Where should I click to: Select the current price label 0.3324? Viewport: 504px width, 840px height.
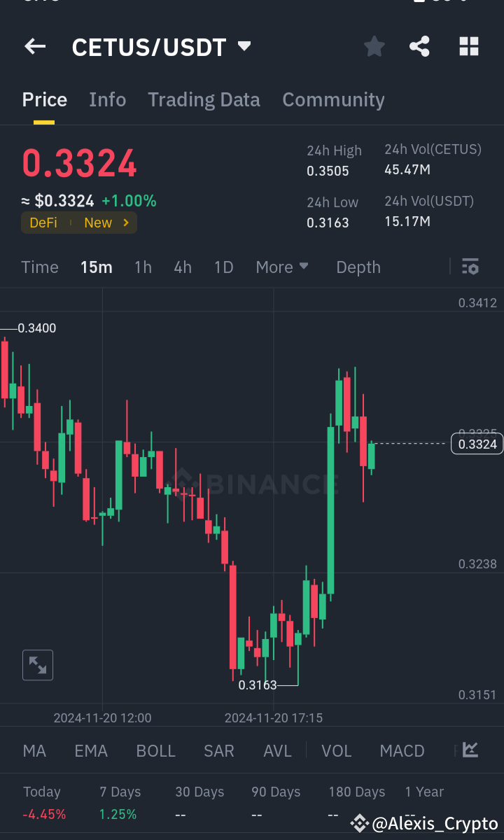[477, 444]
